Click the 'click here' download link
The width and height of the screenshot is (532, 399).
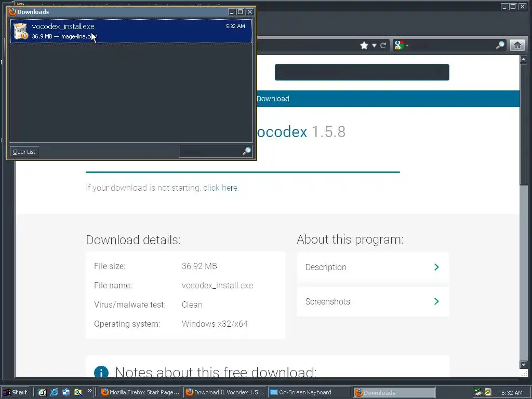[220, 188]
